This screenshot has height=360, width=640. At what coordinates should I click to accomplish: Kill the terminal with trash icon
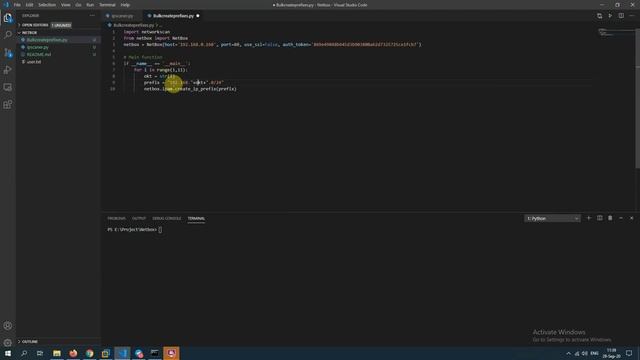pos(610,218)
